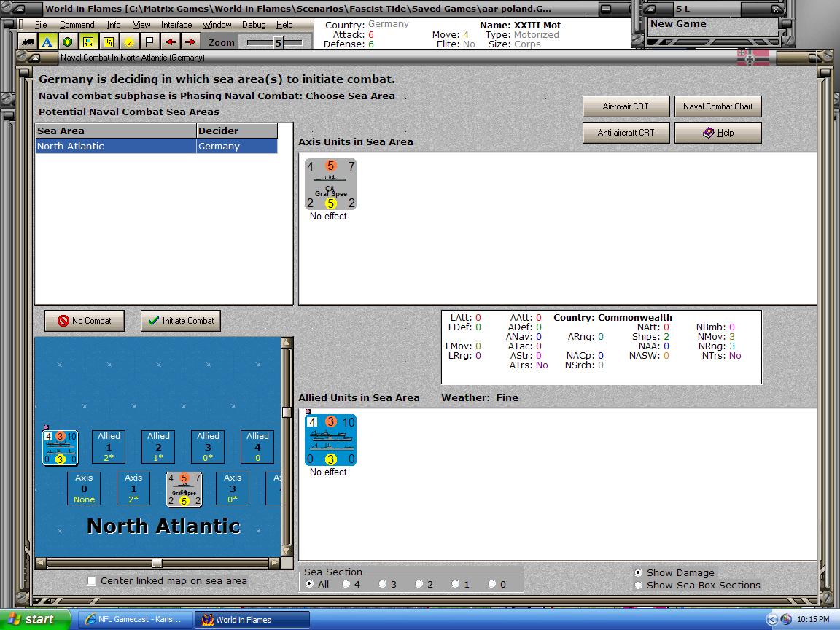This screenshot has height=630, width=840.
Task: Click the Allied 2 sea box section
Action: pos(158,447)
